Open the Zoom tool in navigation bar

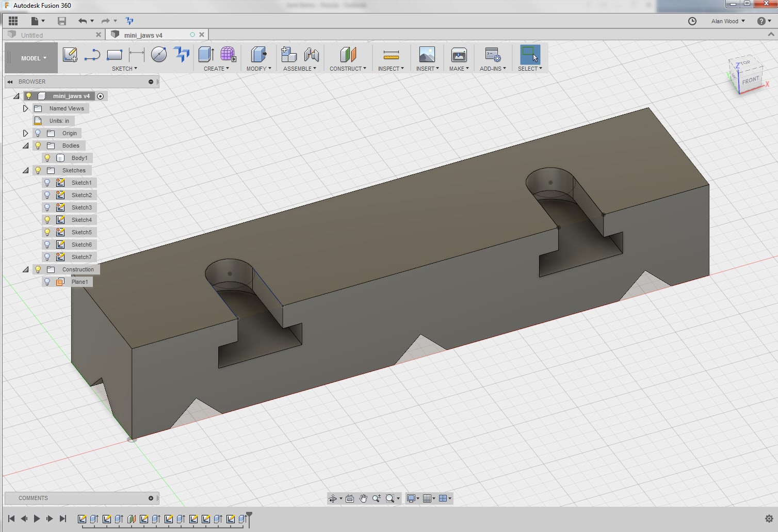pyautogui.click(x=376, y=498)
